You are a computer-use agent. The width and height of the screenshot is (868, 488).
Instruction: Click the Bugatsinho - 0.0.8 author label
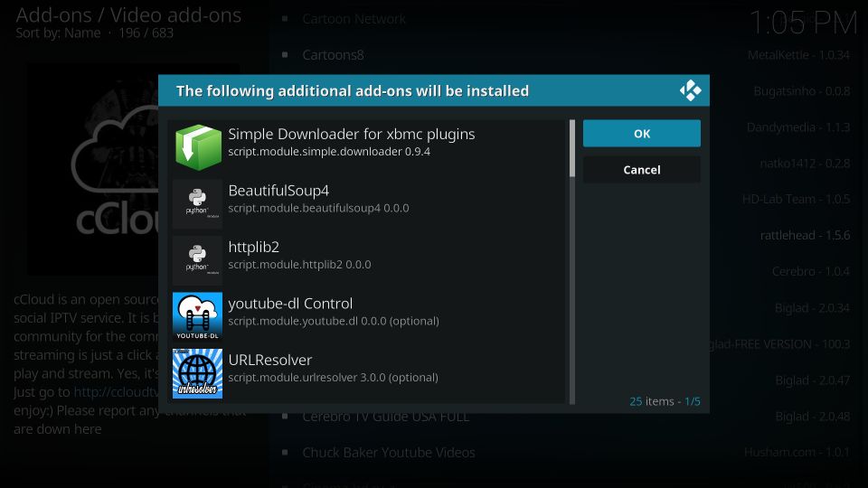coord(802,90)
